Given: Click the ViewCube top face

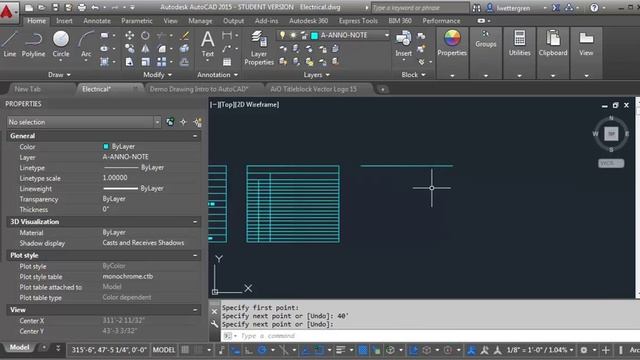Looking at the screenshot, I should tap(611, 133).
